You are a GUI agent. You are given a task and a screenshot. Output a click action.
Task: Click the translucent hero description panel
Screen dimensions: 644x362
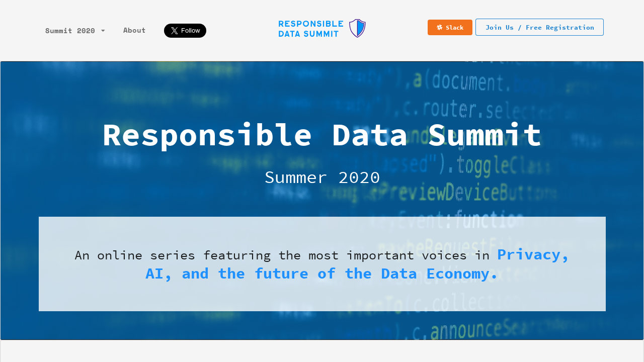(x=322, y=263)
